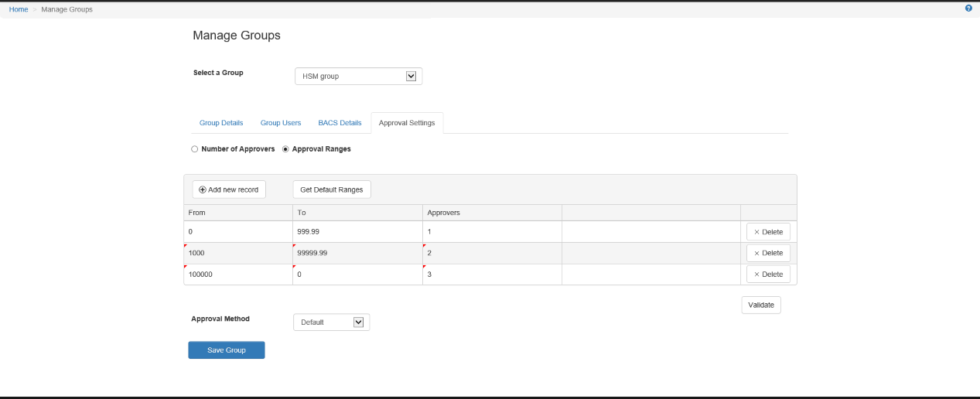This screenshot has height=399, width=980.
Task: Expand the Approval Method dropdown
Action: (x=331, y=322)
